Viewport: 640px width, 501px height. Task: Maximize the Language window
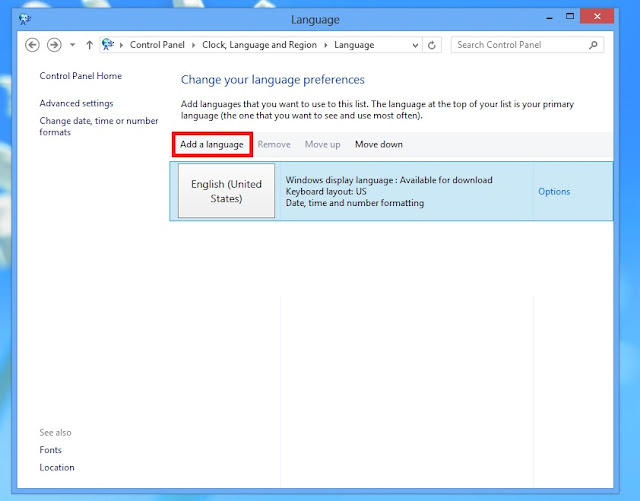pyautogui.click(x=570, y=17)
